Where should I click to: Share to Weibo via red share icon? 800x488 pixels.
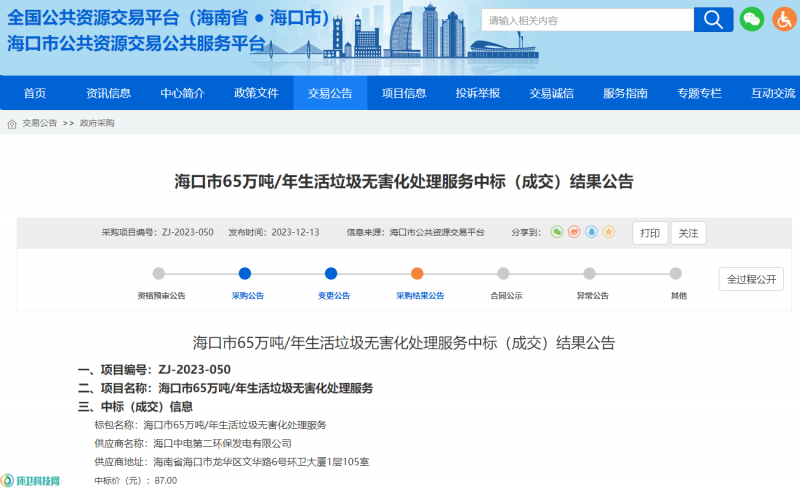pos(574,232)
